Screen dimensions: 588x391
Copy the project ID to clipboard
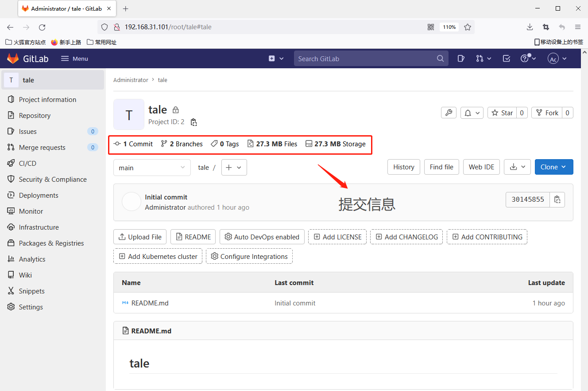pos(193,122)
